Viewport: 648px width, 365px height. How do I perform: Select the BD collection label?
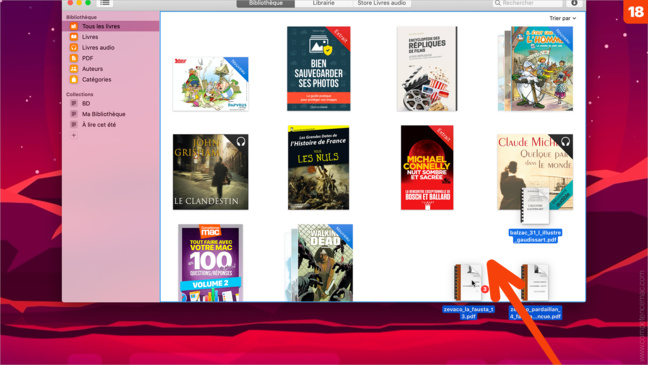click(86, 103)
